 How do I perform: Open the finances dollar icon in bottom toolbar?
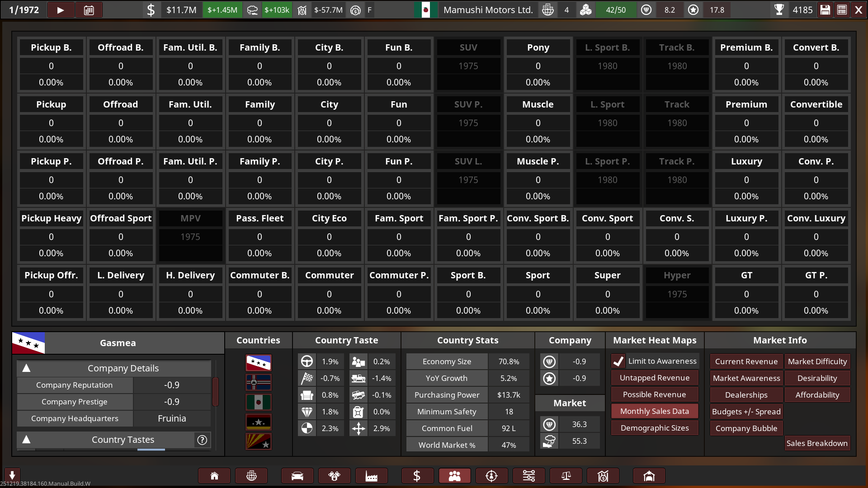[x=417, y=476]
